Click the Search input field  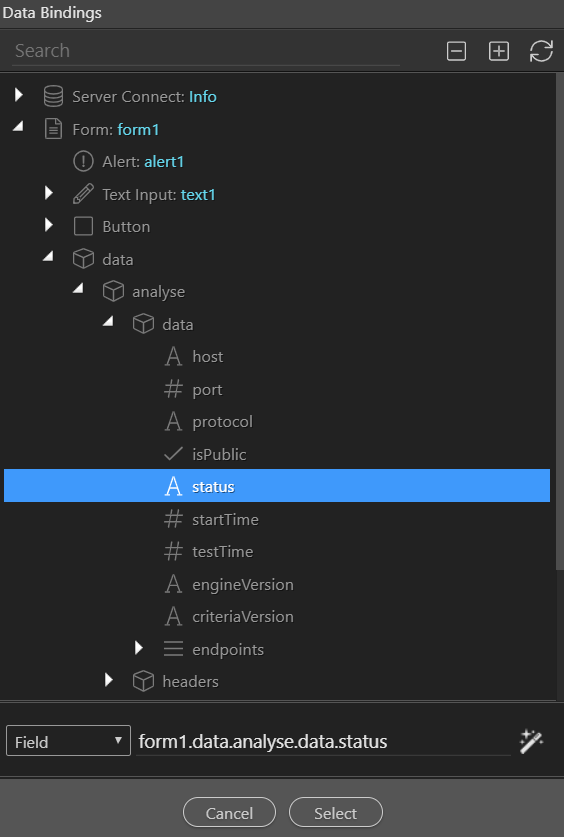(x=205, y=51)
